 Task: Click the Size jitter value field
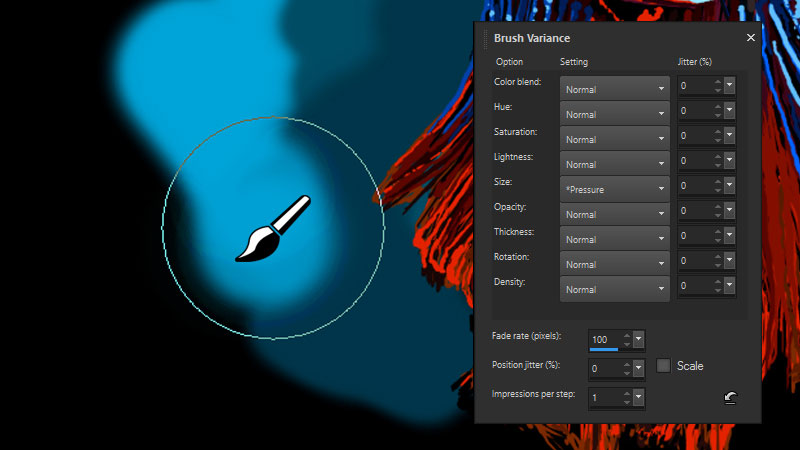point(695,186)
